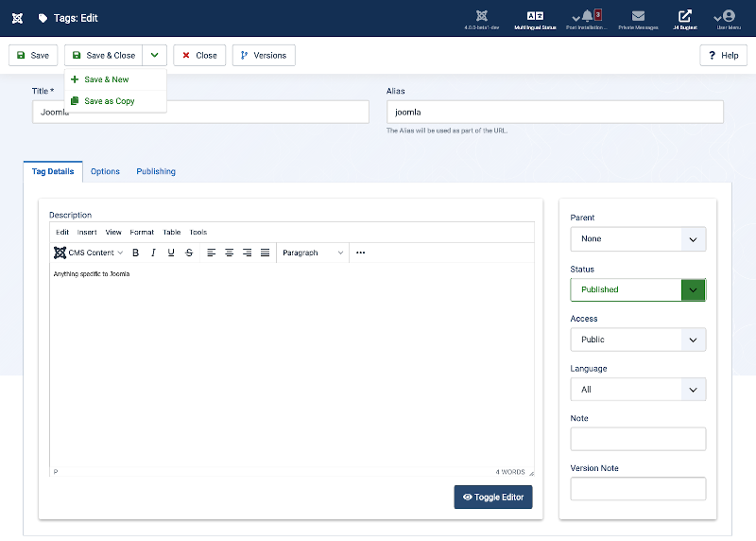The image size is (756, 541).
Task: Apply italic formatting in editor
Action: coord(153,253)
